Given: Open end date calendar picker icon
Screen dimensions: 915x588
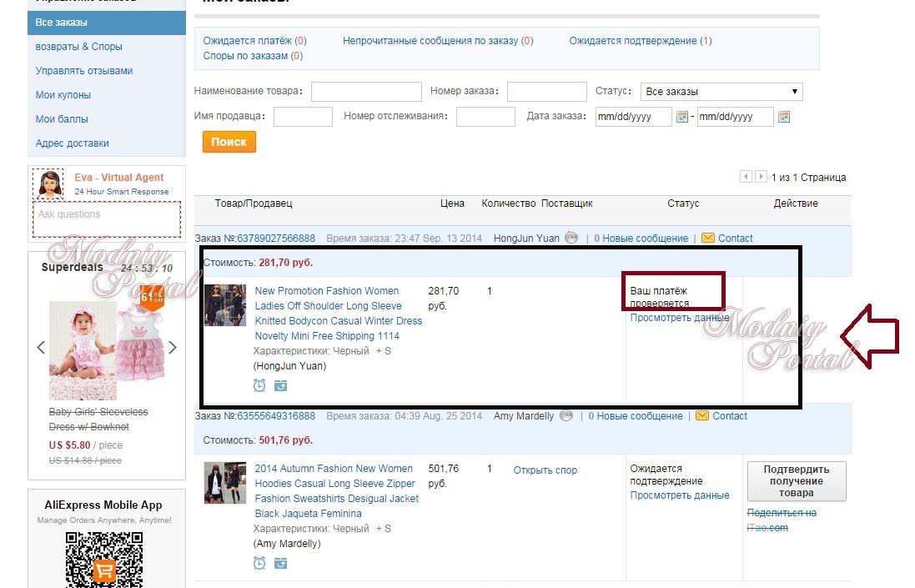Looking at the screenshot, I should [784, 117].
